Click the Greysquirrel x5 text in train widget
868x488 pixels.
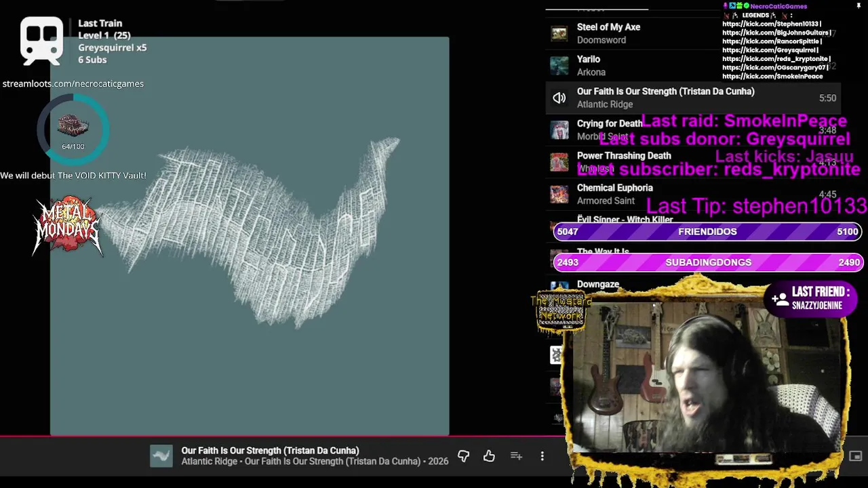(x=112, y=47)
